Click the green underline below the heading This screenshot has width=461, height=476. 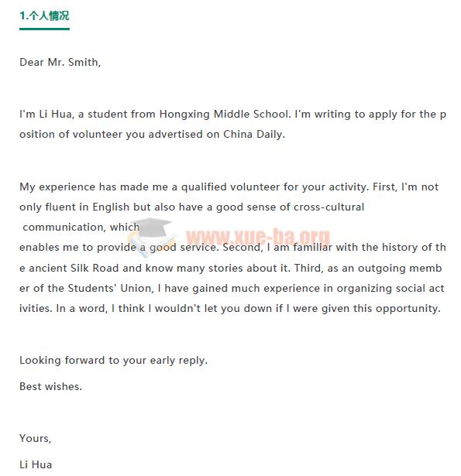tap(44, 29)
